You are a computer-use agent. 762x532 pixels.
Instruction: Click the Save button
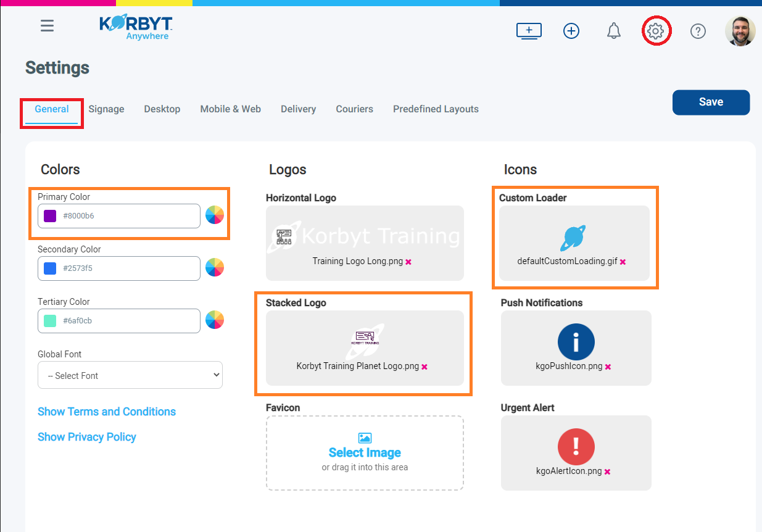tap(711, 102)
